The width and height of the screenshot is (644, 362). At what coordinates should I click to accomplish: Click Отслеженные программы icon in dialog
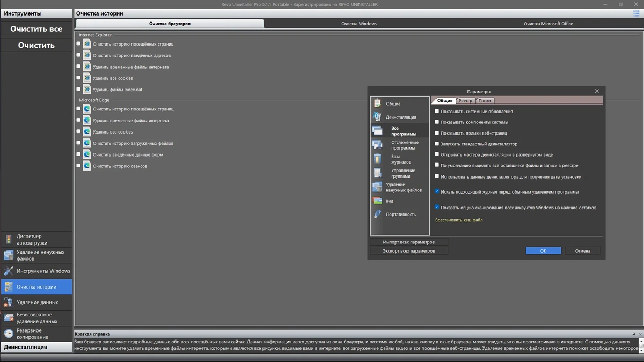[x=377, y=145]
